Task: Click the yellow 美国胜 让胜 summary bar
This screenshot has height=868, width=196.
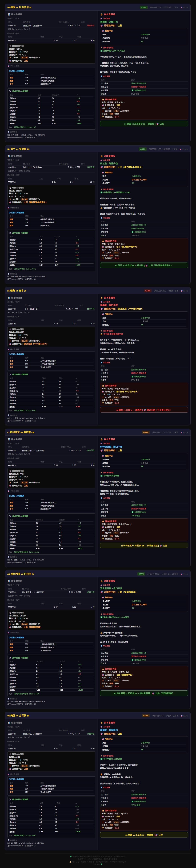Action: tap(144, 835)
